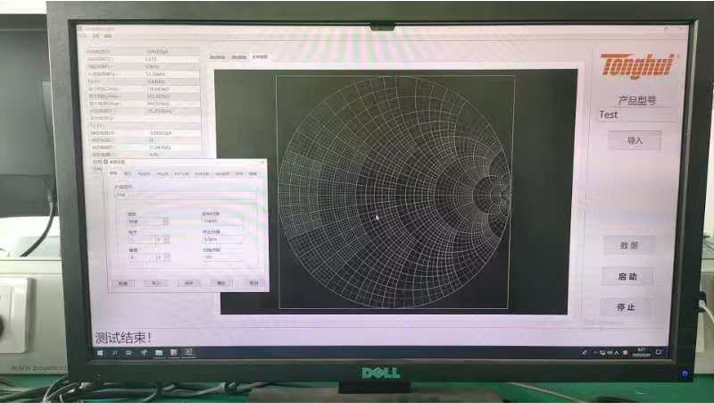The height and width of the screenshot is (403, 714).
Task: Open the notification center icon in tray
Action: coord(656,352)
